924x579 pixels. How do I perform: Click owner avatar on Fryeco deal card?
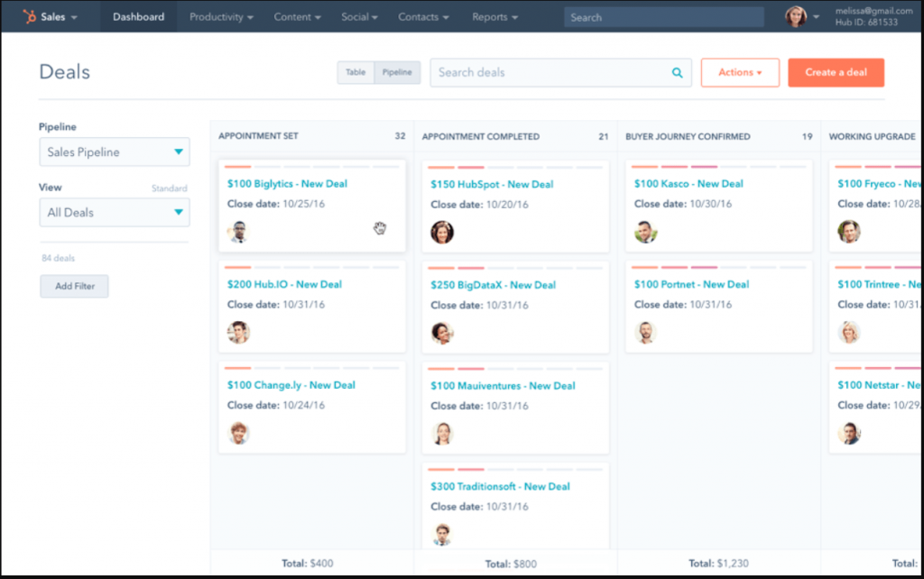coord(849,232)
